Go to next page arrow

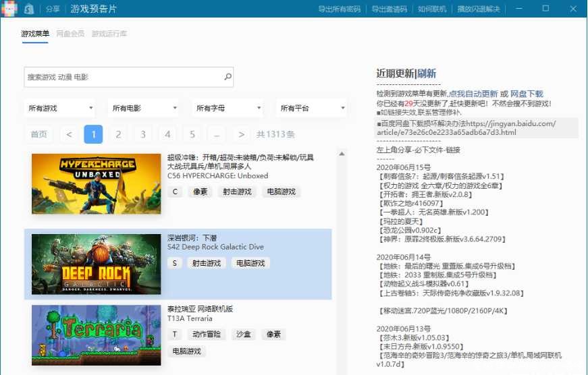(x=242, y=134)
